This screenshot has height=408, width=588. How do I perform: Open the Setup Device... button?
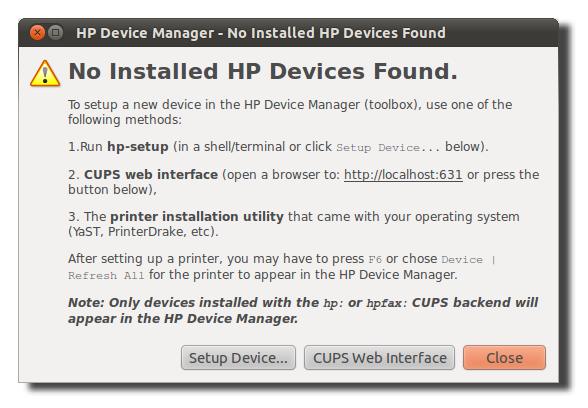click(x=238, y=358)
